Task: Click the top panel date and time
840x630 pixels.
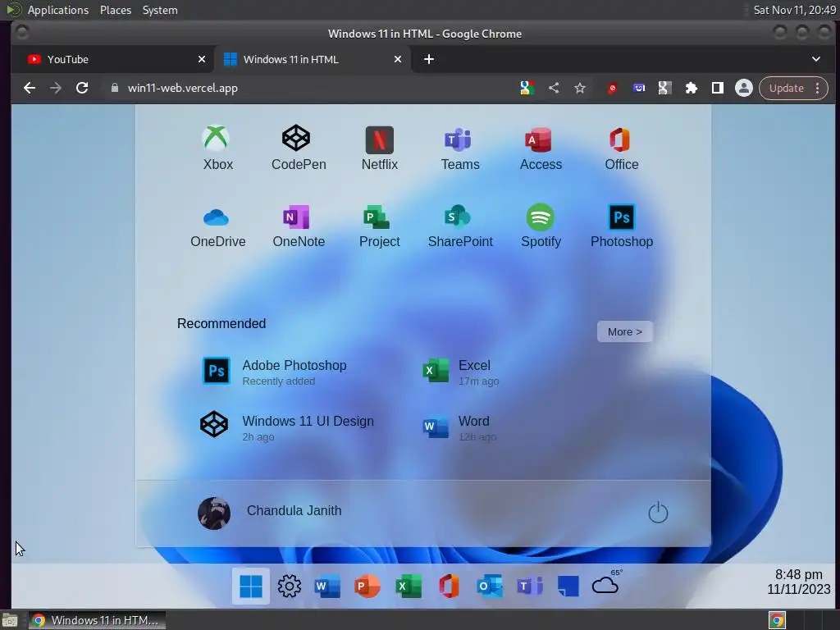Action: pyautogui.click(x=794, y=10)
